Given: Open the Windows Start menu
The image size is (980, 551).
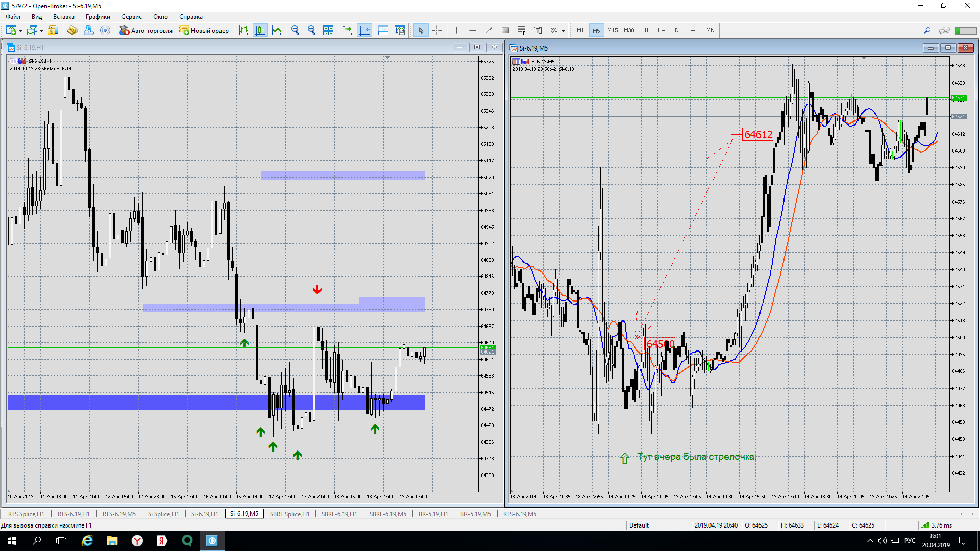Looking at the screenshot, I should point(12,541).
